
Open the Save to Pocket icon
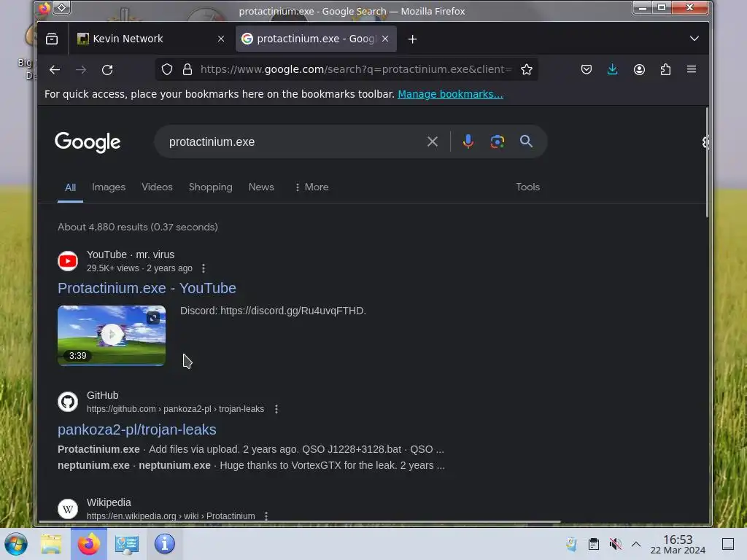[586, 69]
